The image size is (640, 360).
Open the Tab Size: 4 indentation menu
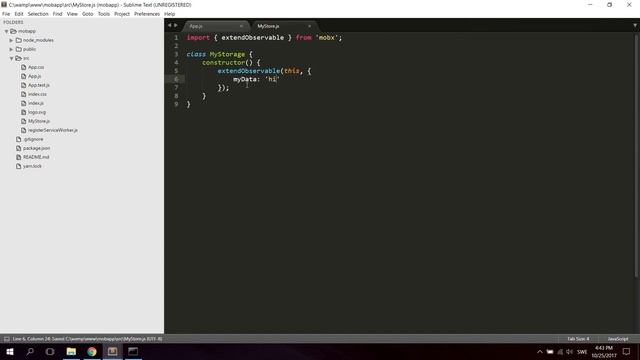click(578, 339)
